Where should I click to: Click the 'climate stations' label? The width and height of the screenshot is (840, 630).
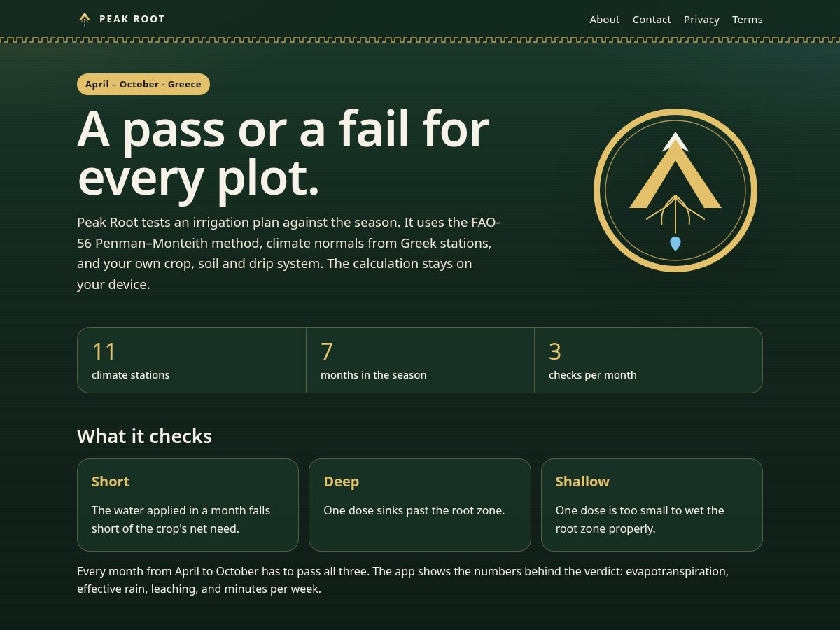click(x=131, y=375)
